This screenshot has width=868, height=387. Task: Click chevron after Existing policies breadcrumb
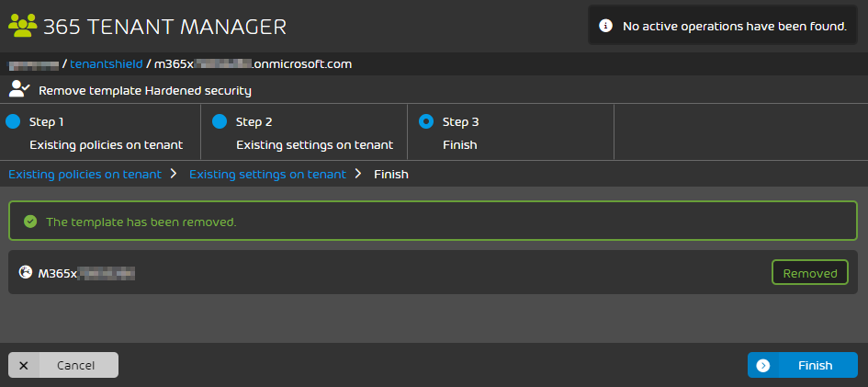tap(174, 174)
